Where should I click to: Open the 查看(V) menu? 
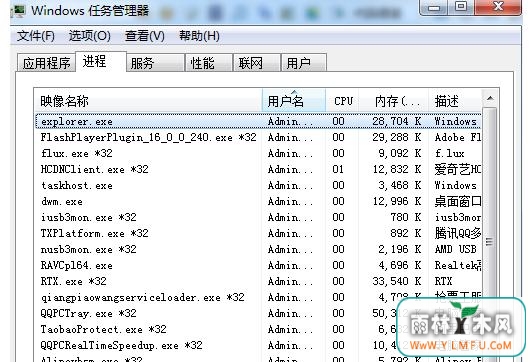coord(145,36)
